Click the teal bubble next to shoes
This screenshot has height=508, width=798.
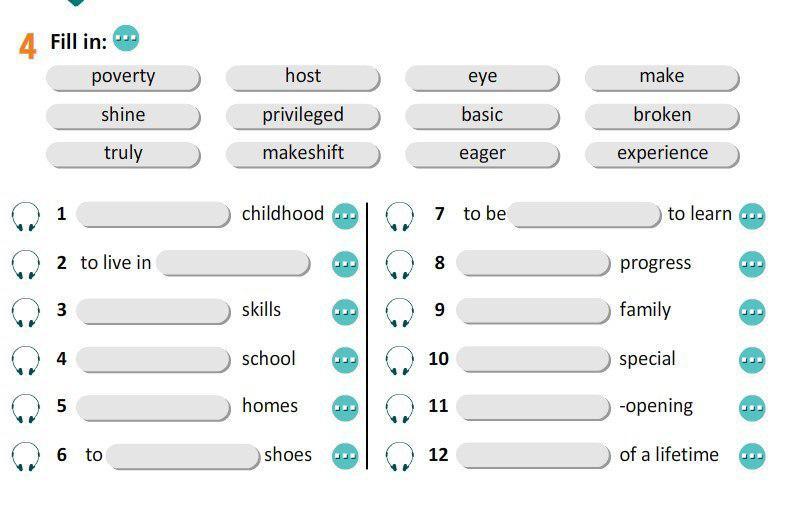pos(345,457)
